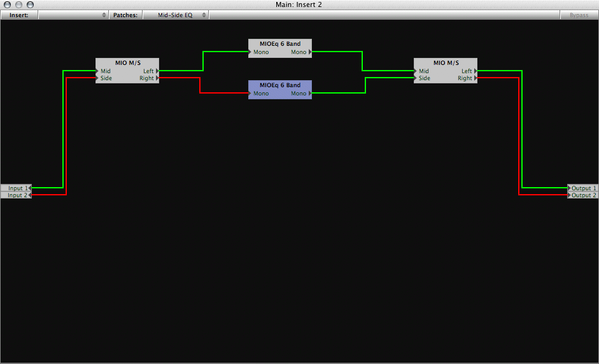This screenshot has height=364, width=599.
Task: Open the Patches Mid-Side EQ dropdown
Action: click(x=176, y=15)
